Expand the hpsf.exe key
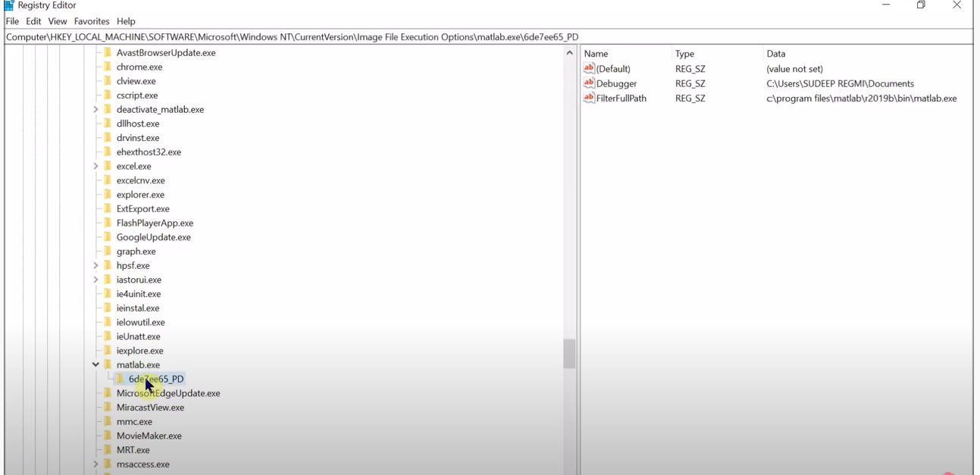This screenshot has width=980, height=475. [95, 266]
